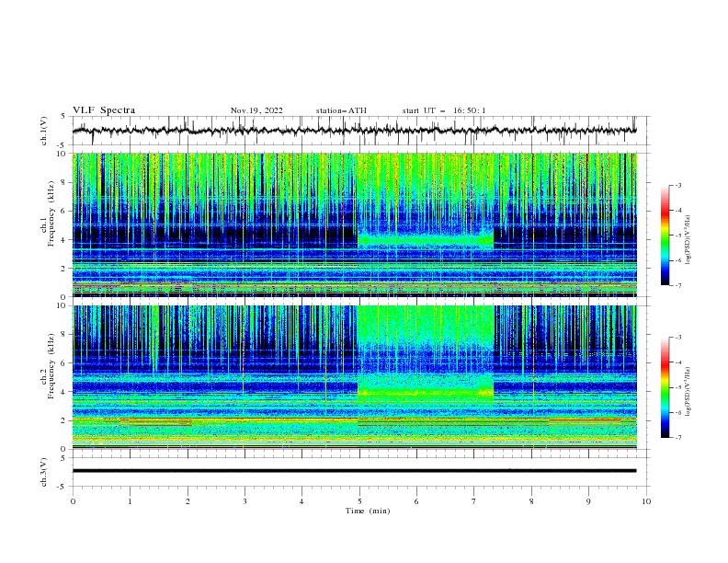This screenshot has height=563, width=728.
Task: Click the ch.1 frequency tick "6"
Action: [x=65, y=211]
